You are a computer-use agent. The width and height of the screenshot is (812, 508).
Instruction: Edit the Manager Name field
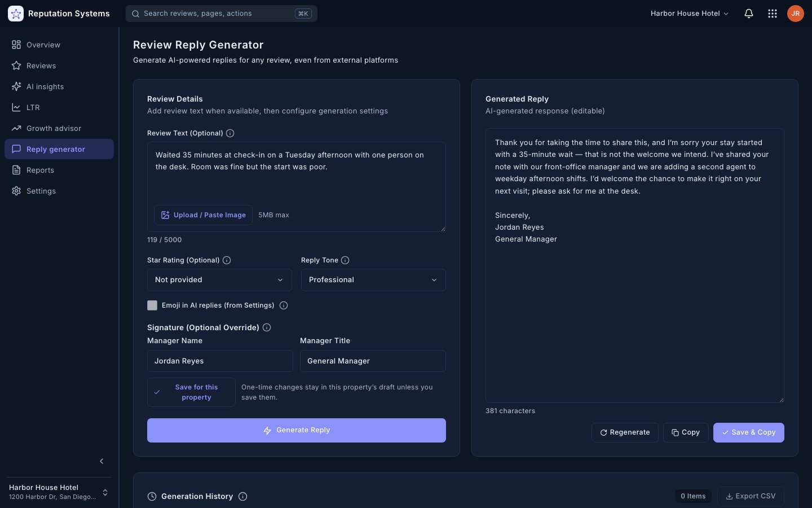[220, 361]
